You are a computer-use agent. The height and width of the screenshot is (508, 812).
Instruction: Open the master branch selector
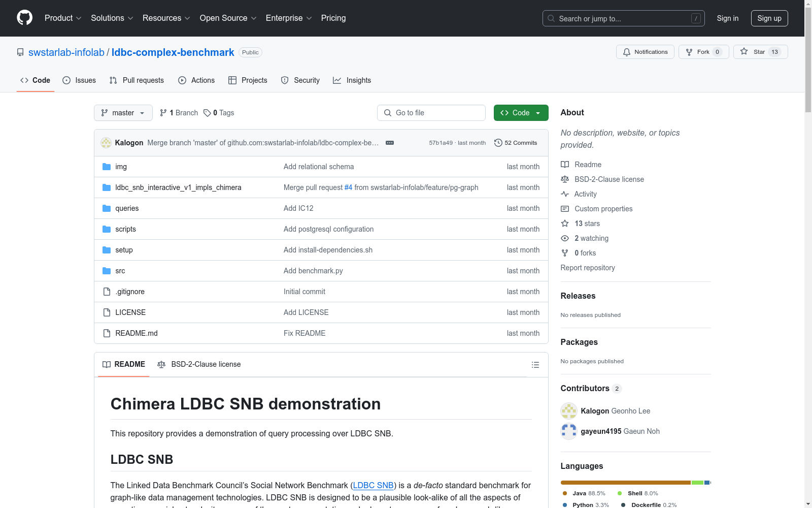[x=123, y=113]
